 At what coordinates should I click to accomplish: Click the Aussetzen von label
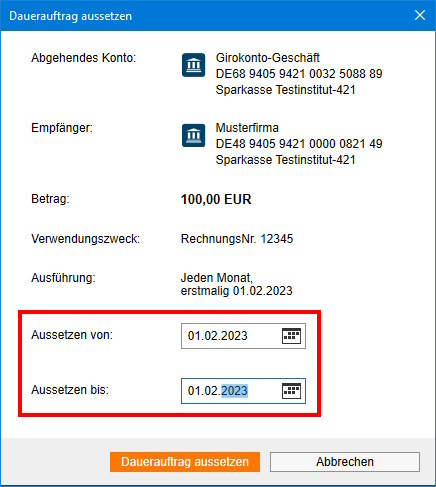click(x=72, y=335)
